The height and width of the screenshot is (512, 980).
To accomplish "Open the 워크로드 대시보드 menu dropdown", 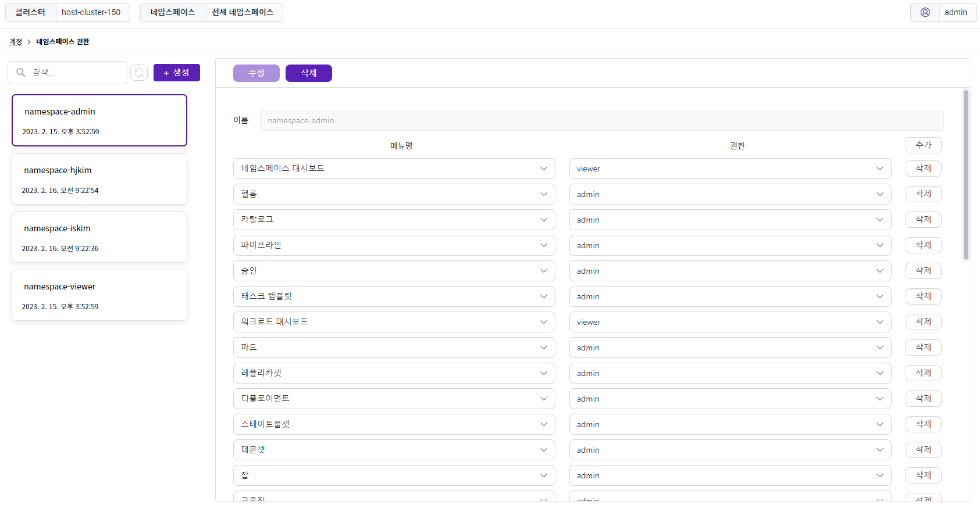I will click(394, 322).
